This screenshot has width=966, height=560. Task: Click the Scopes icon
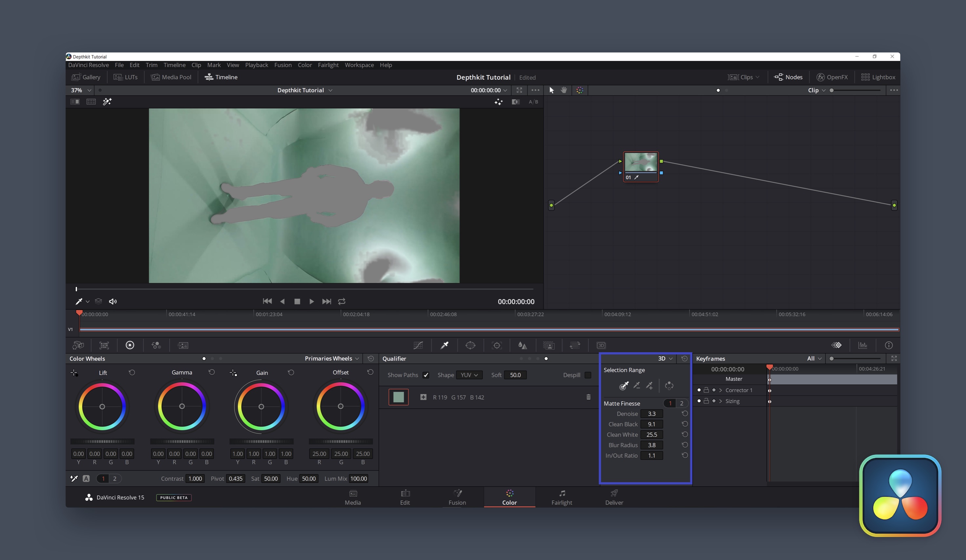coord(863,346)
